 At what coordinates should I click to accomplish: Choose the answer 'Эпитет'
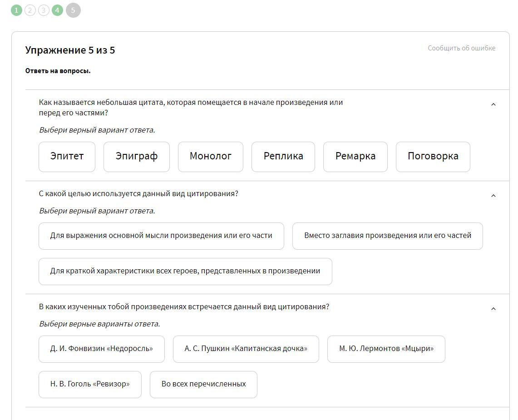(67, 157)
